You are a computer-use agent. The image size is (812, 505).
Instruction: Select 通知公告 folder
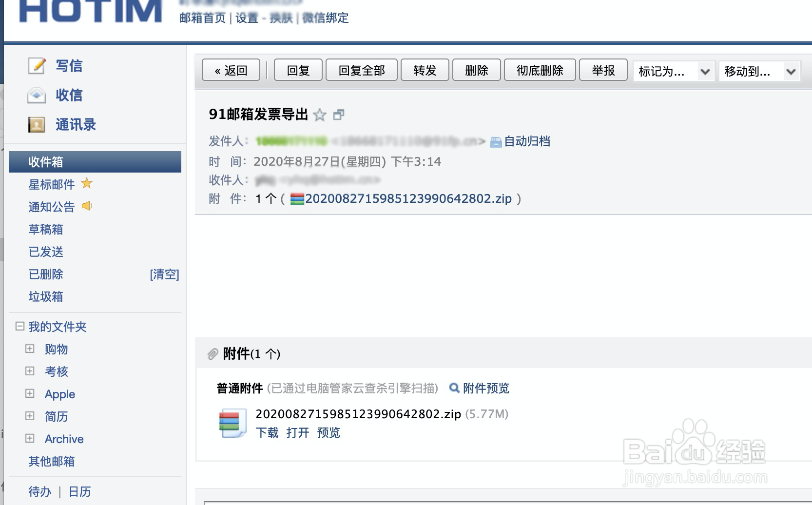point(52,207)
